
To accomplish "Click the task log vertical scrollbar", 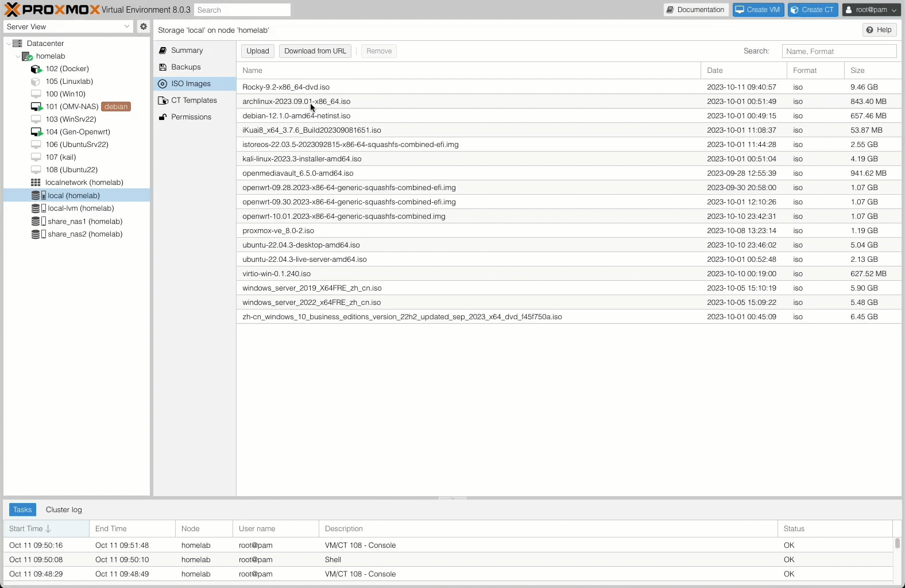I will (898, 543).
